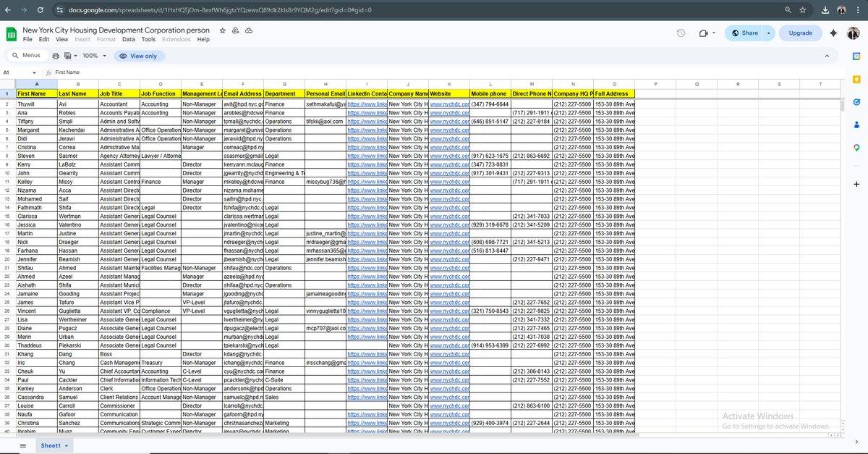The width and height of the screenshot is (868, 454).
Task: Open the filter views icon
Action: click(x=67, y=56)
